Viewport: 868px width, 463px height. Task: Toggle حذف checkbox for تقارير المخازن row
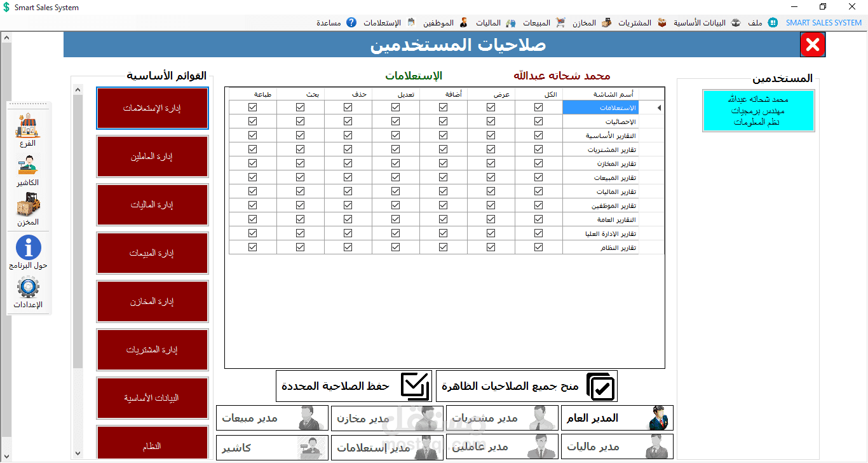click(348, 163)
